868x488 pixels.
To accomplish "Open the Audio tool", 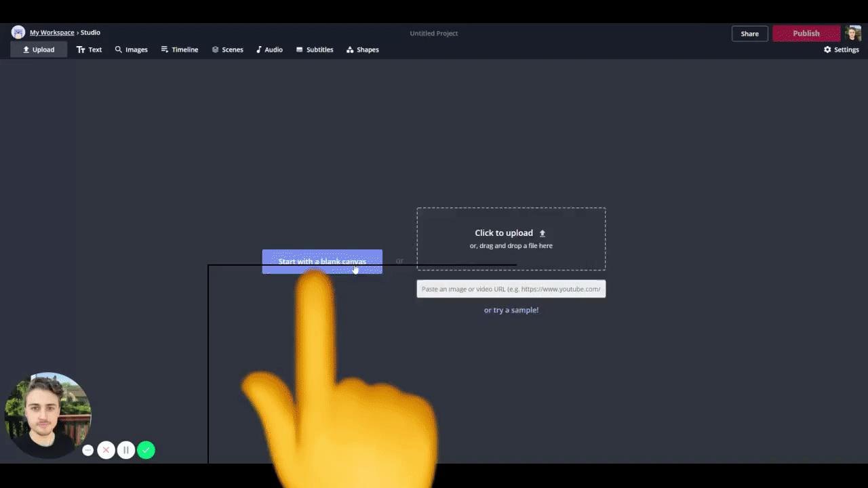I will pyautogui.click(x=269, y=49).
